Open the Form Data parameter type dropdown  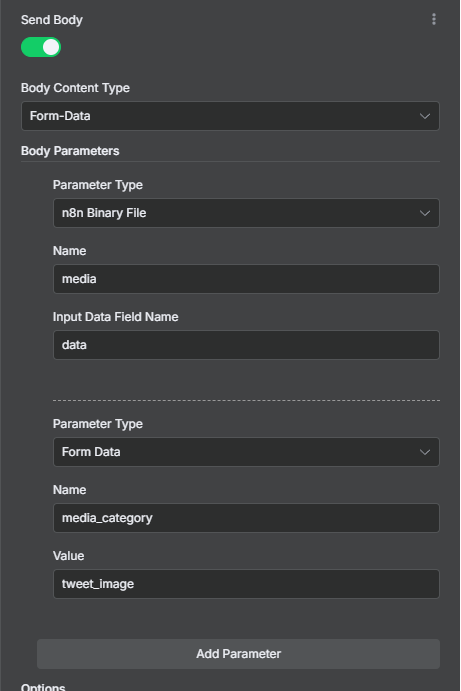pos(246,452)
